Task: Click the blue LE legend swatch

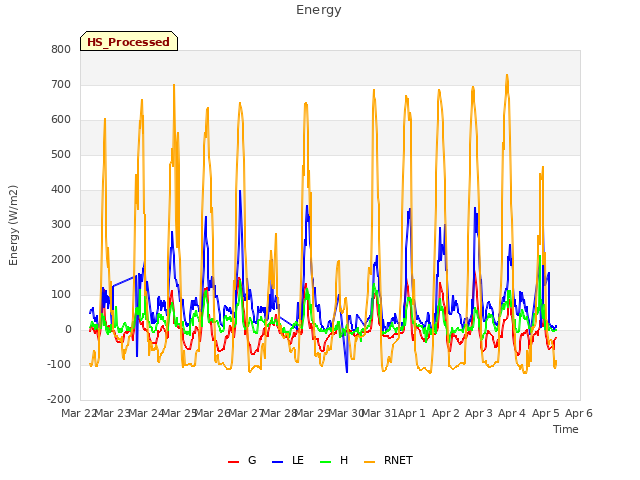Action: (x=277, y=462)
